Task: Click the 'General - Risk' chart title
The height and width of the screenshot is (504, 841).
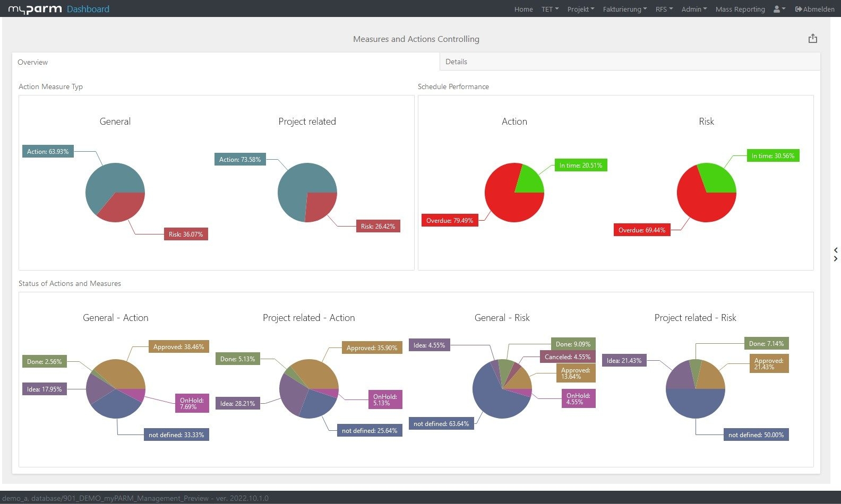Action: (x=502, y=317)
